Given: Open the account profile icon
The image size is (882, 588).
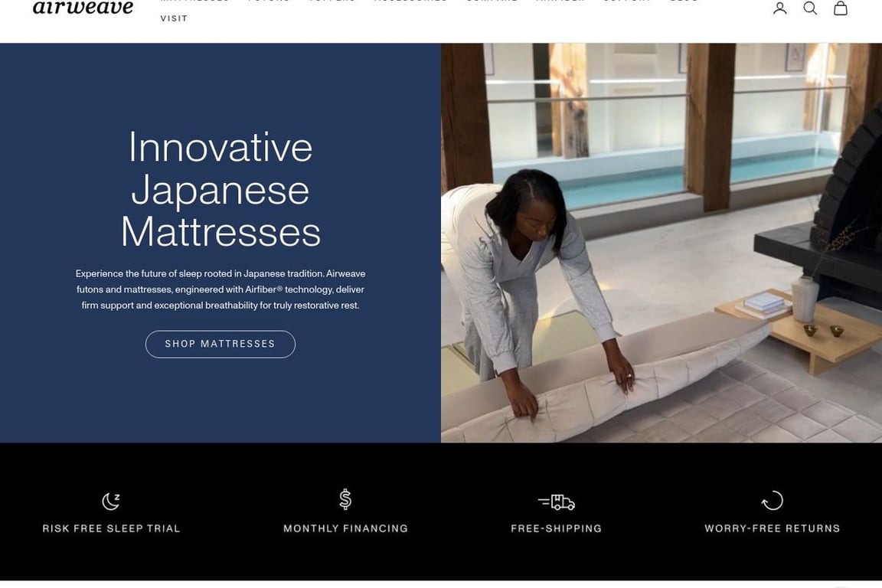Looking at the screenshot, I should coord(779,8).
